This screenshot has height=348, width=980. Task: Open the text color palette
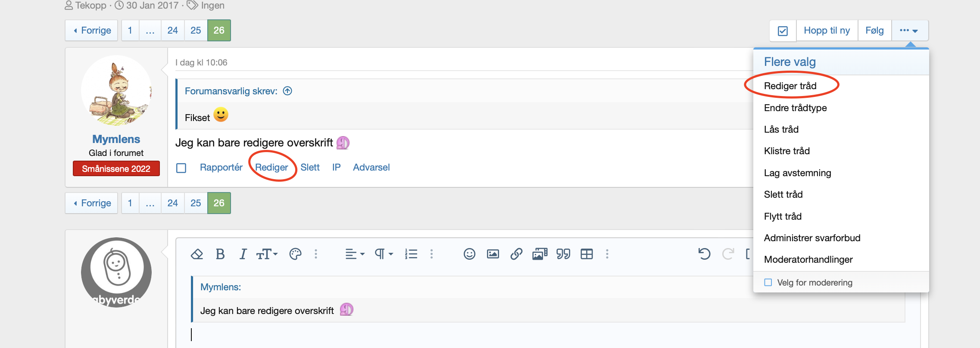(295, 254)
